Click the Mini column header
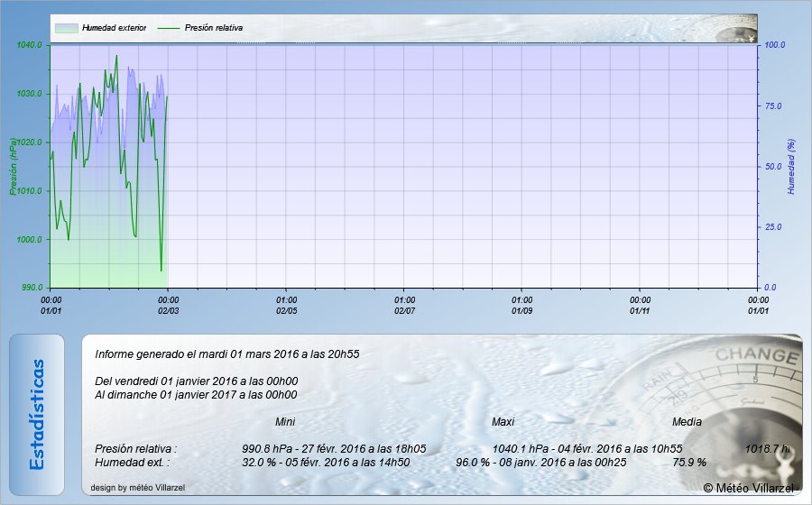This screenshot has width=812, height=505. 285,422
